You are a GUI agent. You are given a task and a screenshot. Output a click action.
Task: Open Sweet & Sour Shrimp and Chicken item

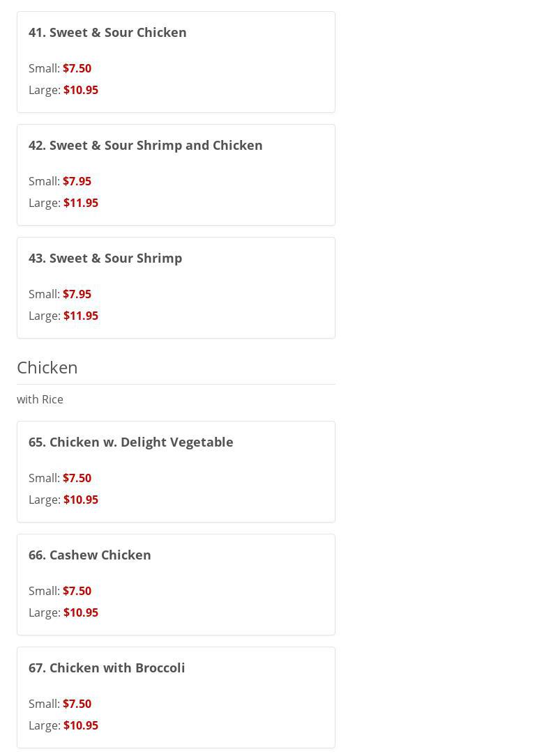145,145
